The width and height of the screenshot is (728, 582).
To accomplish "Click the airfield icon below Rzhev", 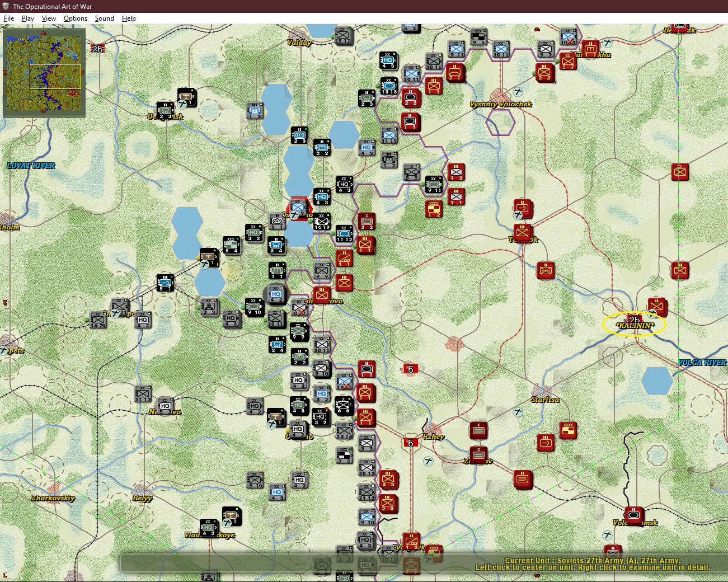I will click(429, 461).
